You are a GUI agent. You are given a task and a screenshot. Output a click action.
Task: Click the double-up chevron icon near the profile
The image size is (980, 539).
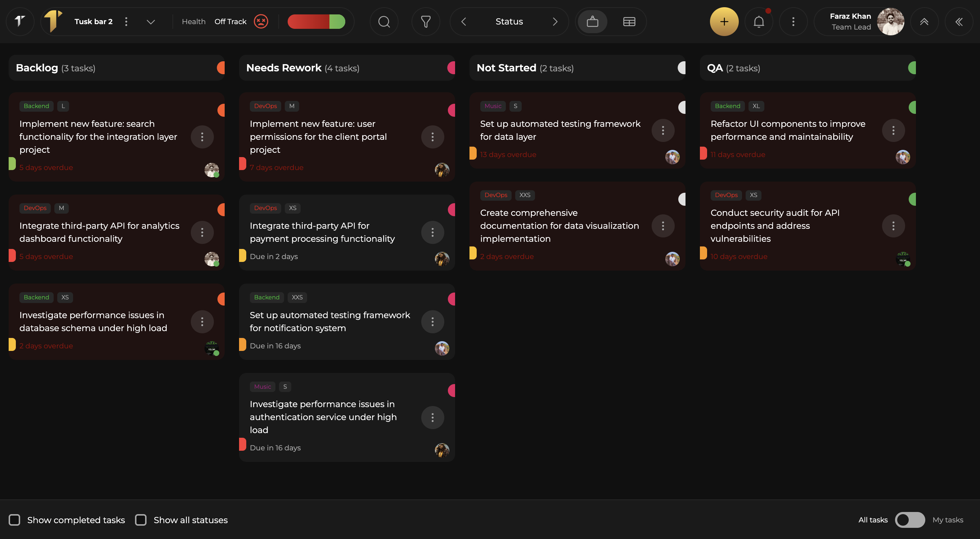pyautogui.click(x=925, y=22)
